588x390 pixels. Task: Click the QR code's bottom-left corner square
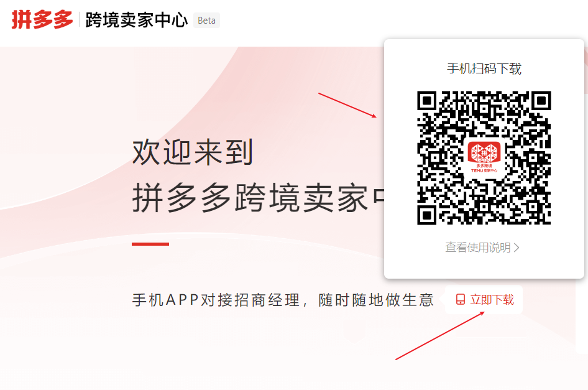coord(427,215)
